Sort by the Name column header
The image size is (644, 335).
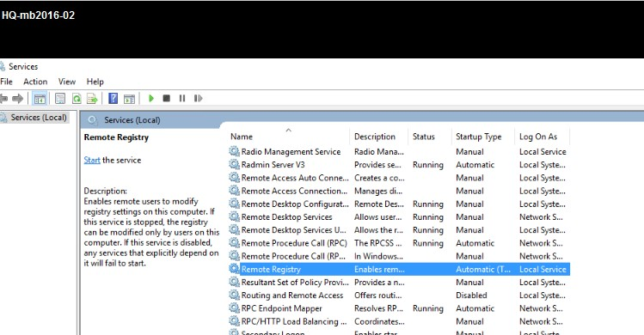point(242,137)
